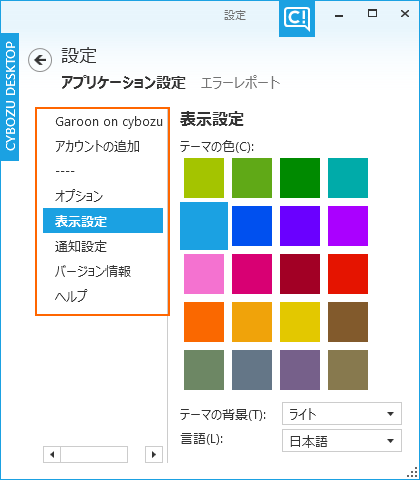Pick the red theme color swatch
The width and height of the screenshot is (420, 480).
pyautogui.click(x=348, y=274)
